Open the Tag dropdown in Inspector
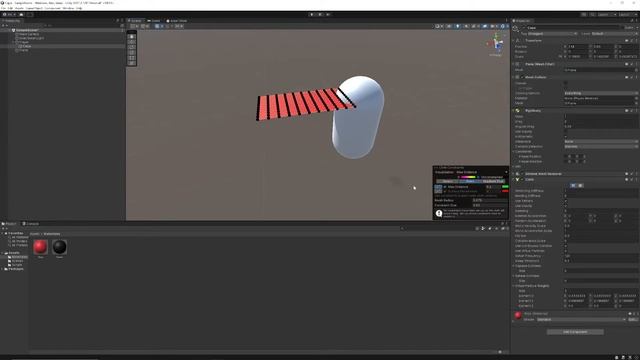 pyautogui.click(x=553, y=33)
